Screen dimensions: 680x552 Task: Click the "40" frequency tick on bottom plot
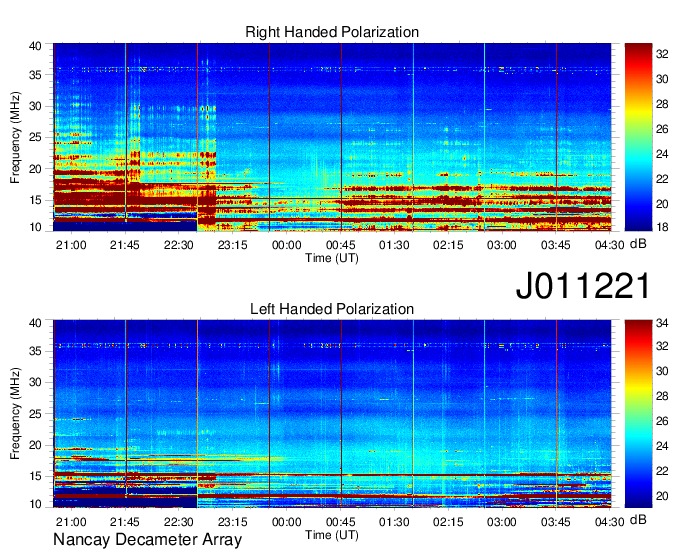(35, 323)
